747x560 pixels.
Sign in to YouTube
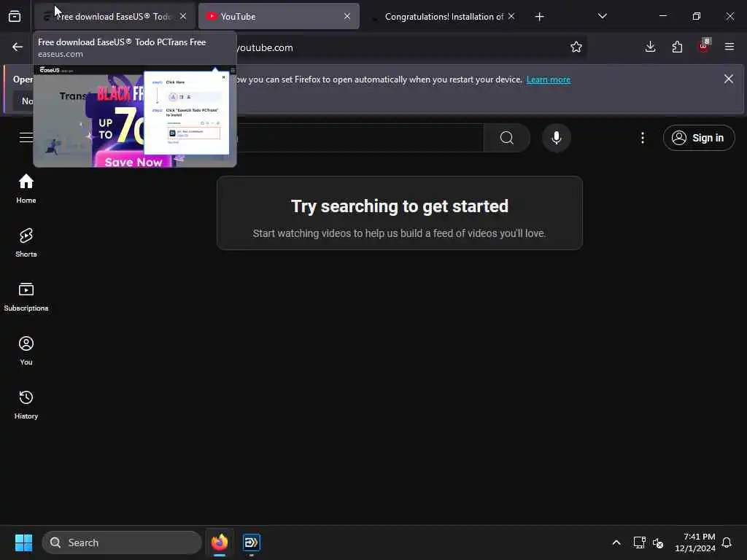(698, 138)
